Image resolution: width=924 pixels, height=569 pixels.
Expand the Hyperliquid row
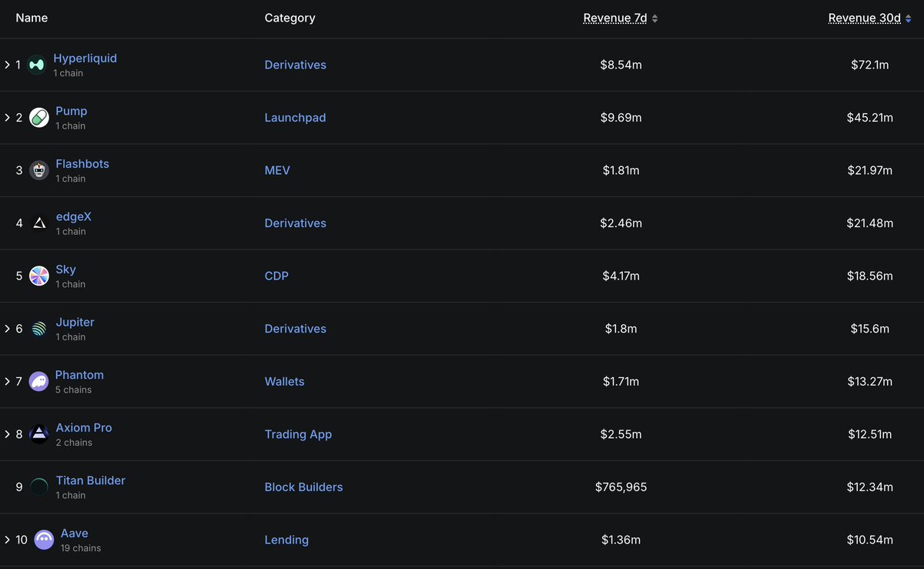click(x=7, y=65)
